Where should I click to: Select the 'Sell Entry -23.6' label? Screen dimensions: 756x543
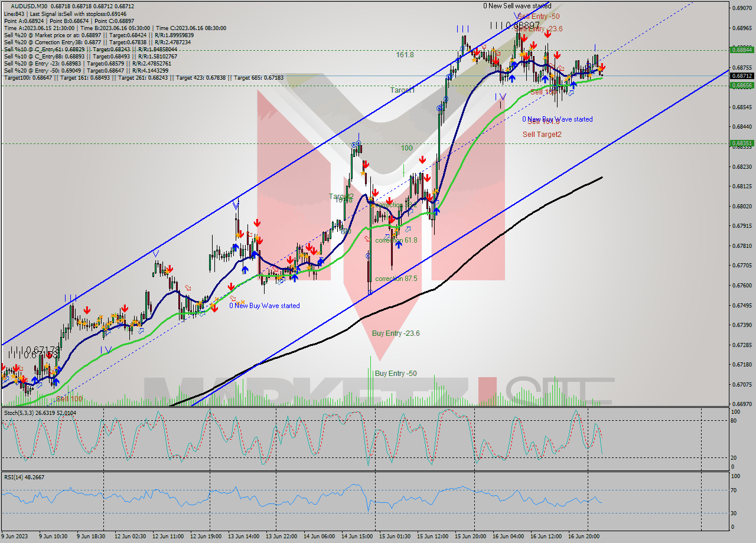click(538, 28)
